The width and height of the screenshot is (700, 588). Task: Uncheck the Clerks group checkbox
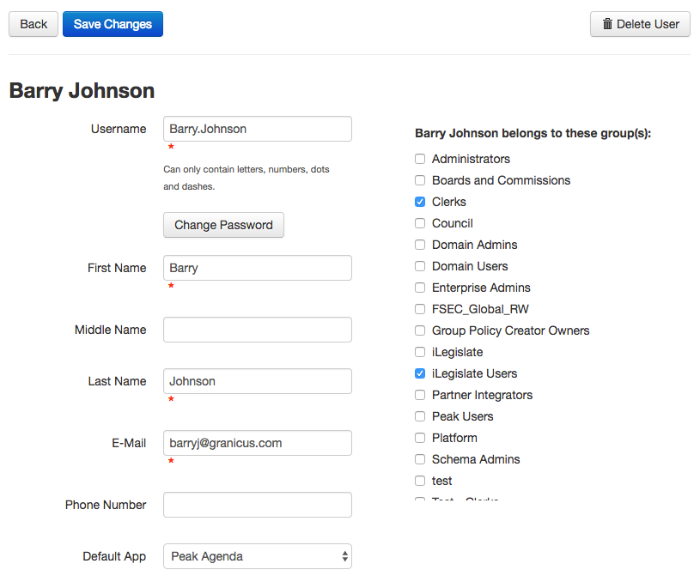click(420, 202)
